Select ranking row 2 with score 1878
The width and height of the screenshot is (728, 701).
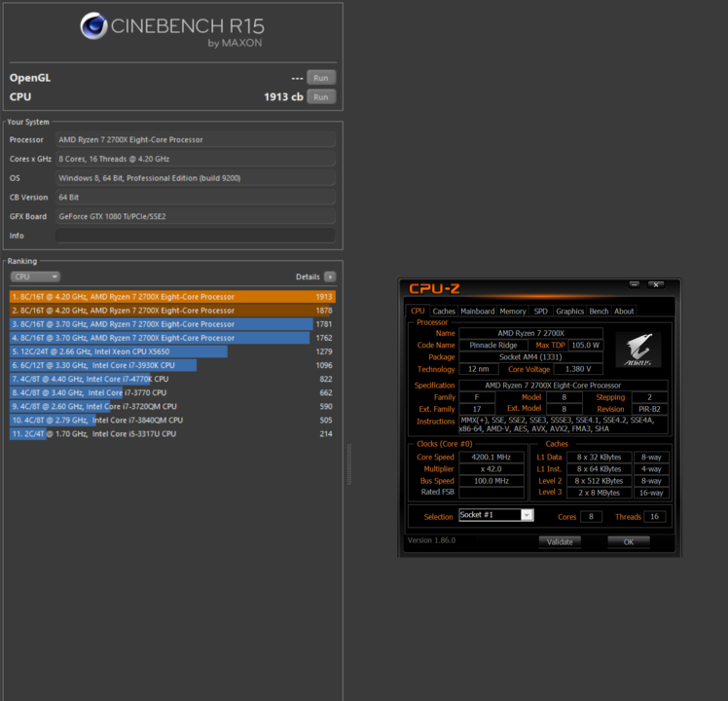[x=172, y=311]
